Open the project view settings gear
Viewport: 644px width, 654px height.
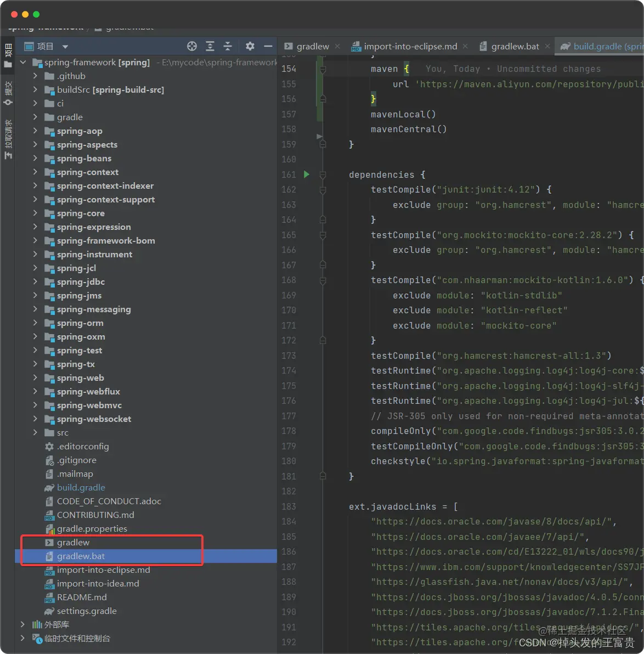tap(250, 46)
